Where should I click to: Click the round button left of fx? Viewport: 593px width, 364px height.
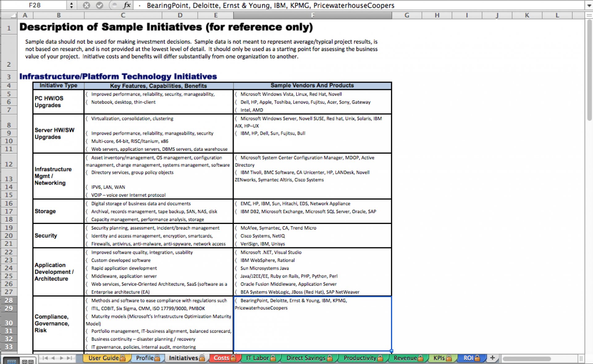tap(114, 5)
